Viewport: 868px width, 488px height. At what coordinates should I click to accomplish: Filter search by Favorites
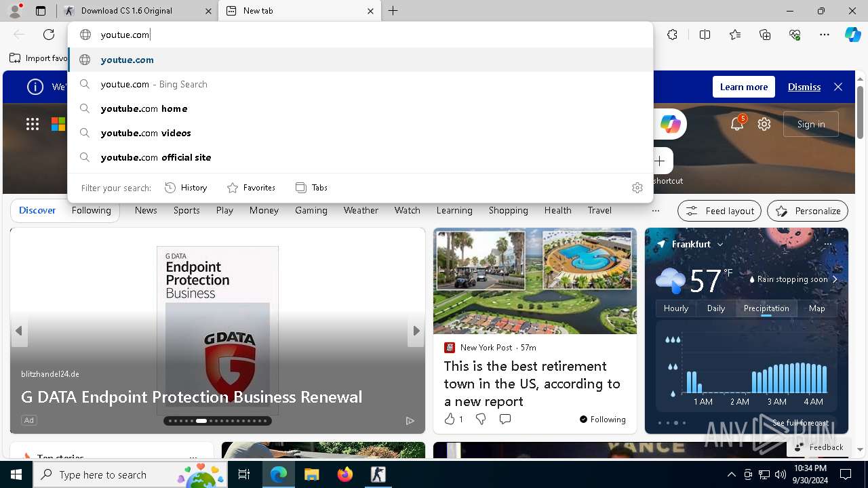click(x=251, y=188)
